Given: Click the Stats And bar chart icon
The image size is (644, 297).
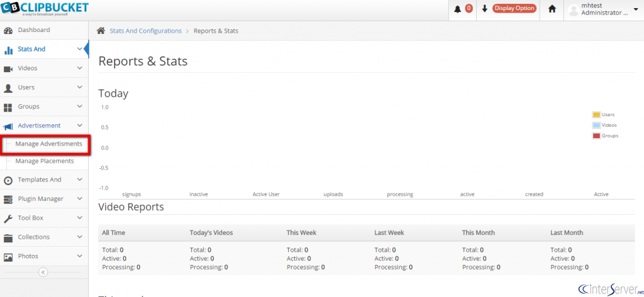Looking at the screenshot, I should 8,50.
